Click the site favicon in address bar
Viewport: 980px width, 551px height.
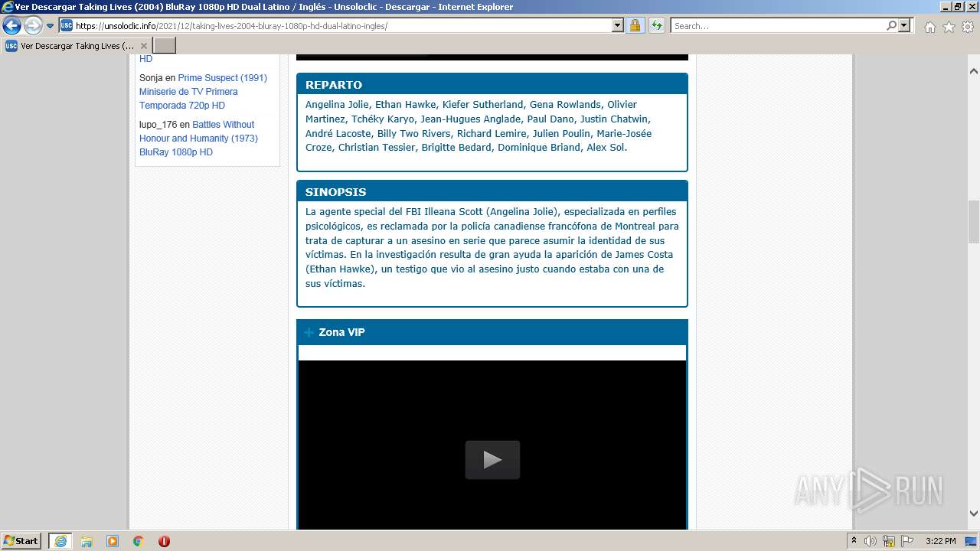click(x=67, y=25)
